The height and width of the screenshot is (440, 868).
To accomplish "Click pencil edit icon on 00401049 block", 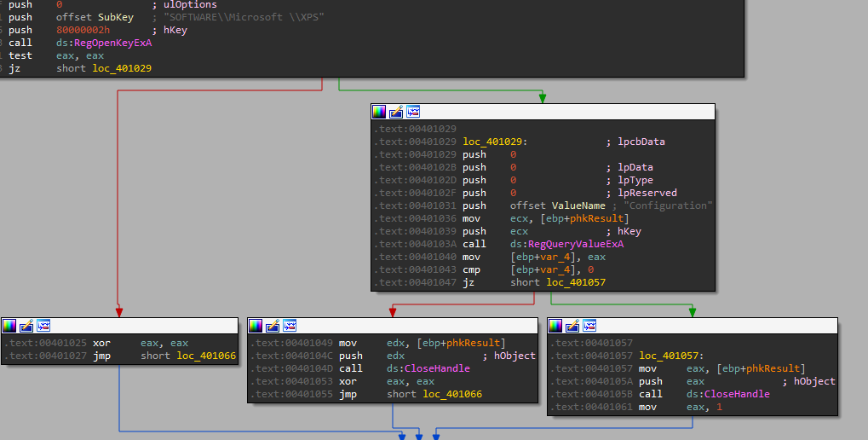I will click(273, 326).
